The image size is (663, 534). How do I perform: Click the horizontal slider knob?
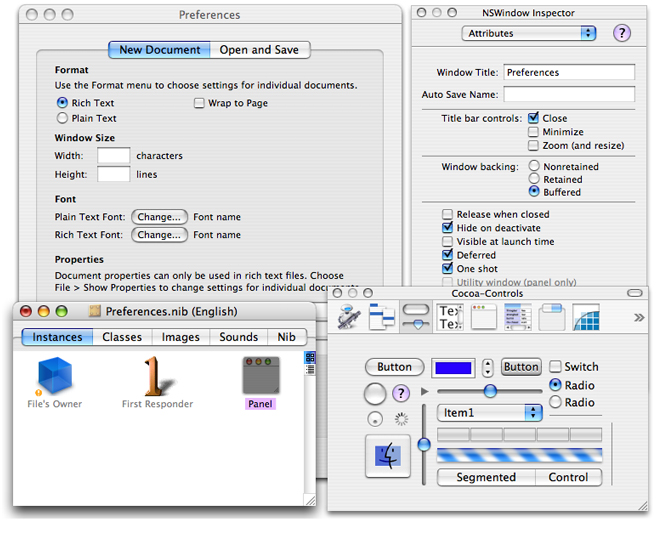(x=490, y=391)
